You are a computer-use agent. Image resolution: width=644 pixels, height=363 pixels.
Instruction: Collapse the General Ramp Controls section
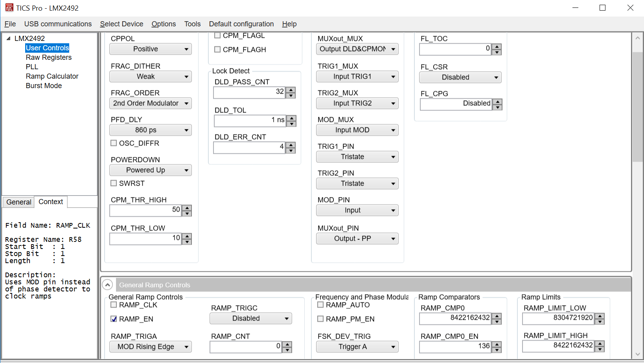(x=107, y=285)
